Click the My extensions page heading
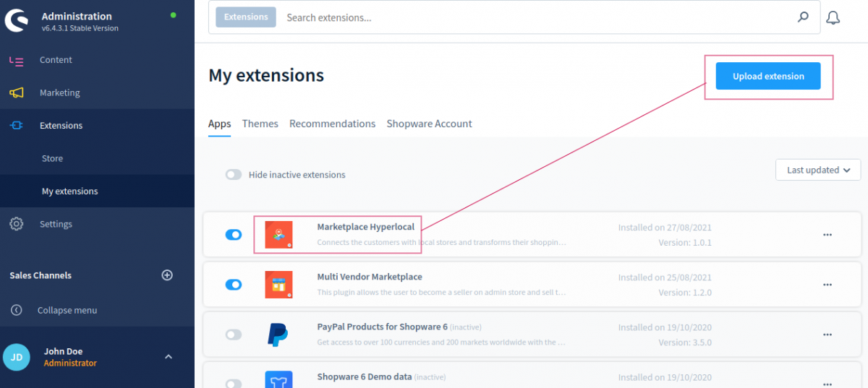Viewport: 868px width, 388px height. pyautogui.click(x=266, y=75)
